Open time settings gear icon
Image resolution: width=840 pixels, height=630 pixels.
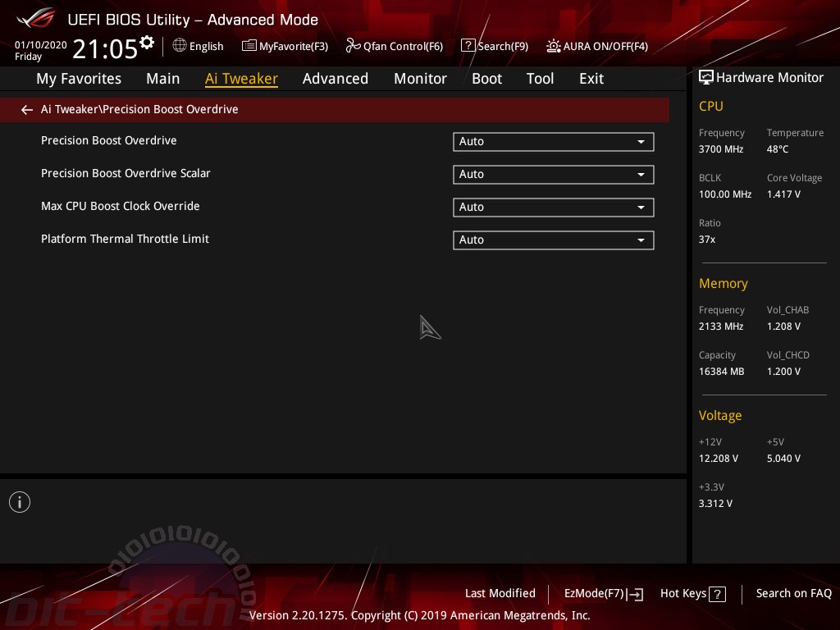click(x=147, y=43)
